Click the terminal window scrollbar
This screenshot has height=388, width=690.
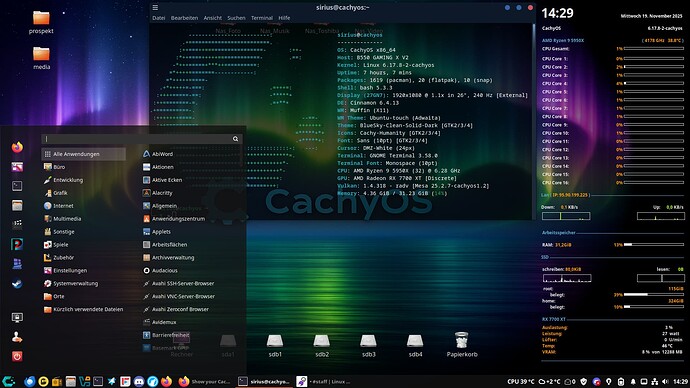(534, 121)
